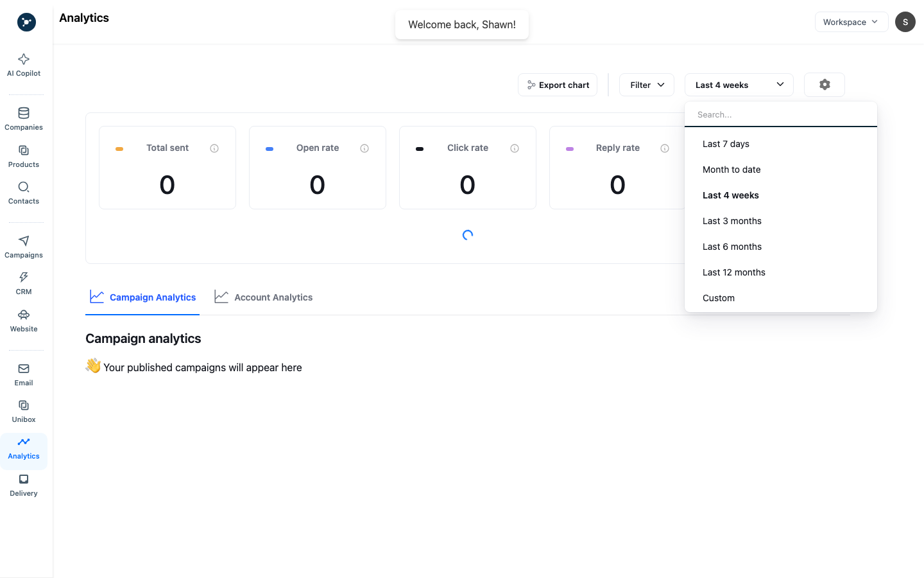Image resolution: width=924 pixels, height=578 pixels.
Task: Focus the date range Search field
Action: coord(781,114)
